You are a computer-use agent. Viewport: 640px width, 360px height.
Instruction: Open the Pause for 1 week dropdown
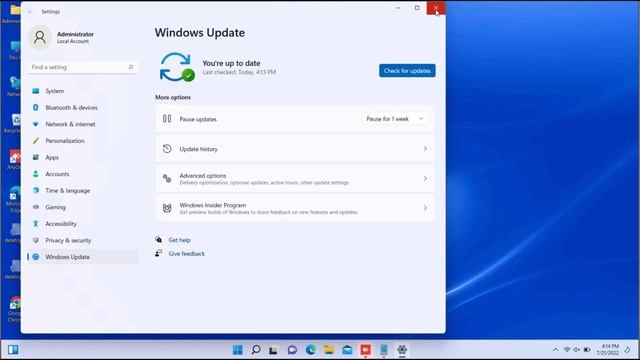[395, 119]
